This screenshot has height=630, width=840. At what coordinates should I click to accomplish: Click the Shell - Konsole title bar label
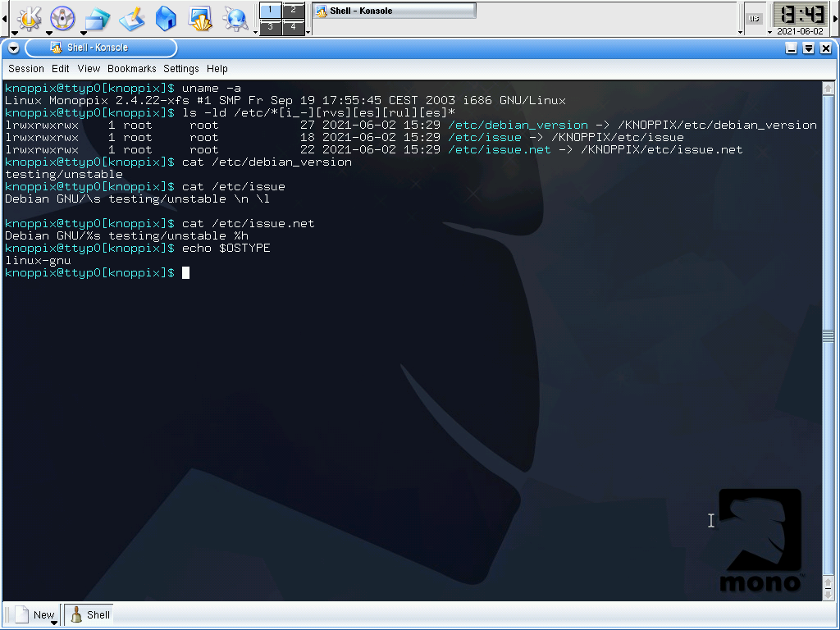click(x=98, y=48)
